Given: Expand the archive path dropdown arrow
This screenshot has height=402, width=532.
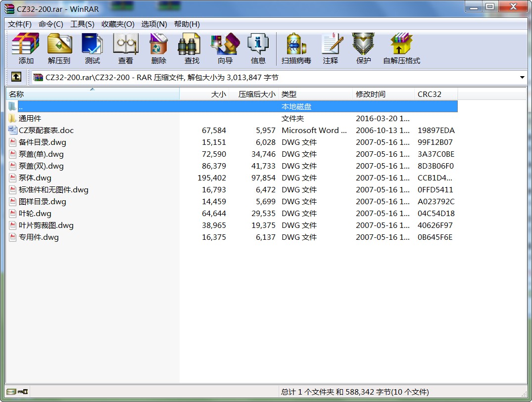Looking at the screenshot, I should (x=522, y=78).
